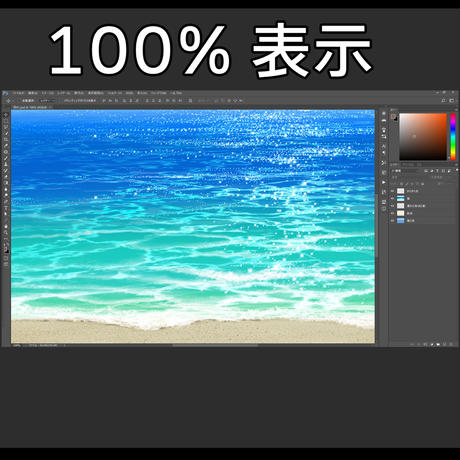Filter layers by type layers (T icon)
460x460 pixels.
pyautogui.click(x=437, y=171)
